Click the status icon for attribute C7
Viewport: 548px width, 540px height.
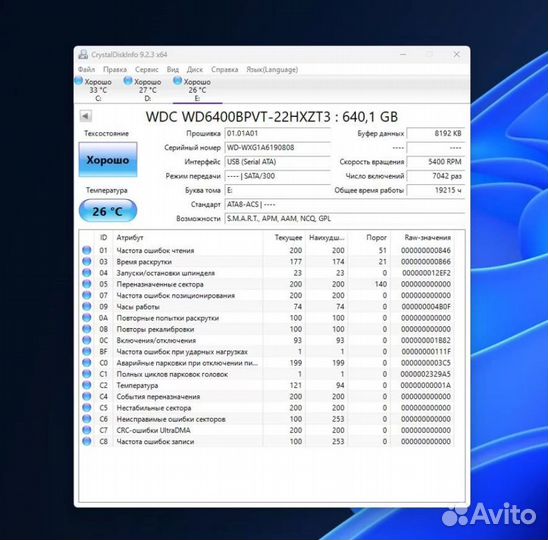pos(87,430)
